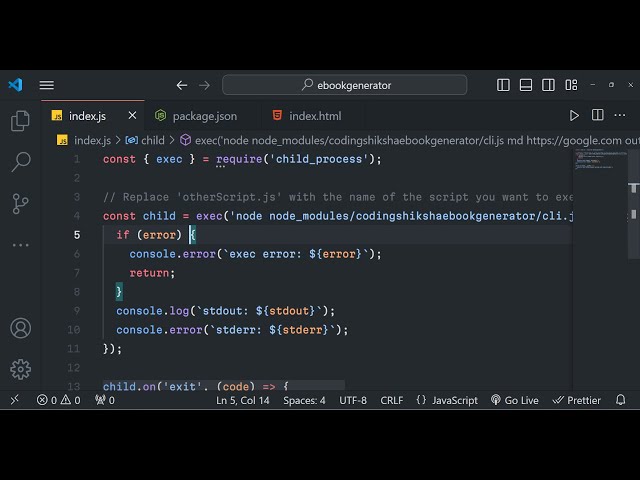Open the Spaces: 4 indentation picker
The height and width of the screenshot is (480, 640).
[304, 400]
